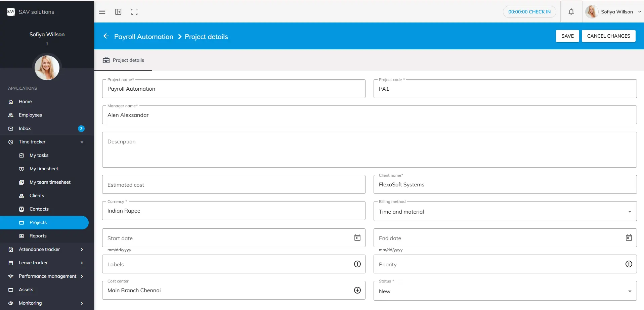
Task: Go to My timesheet in sidebar
Action: (x=44, y=169)
